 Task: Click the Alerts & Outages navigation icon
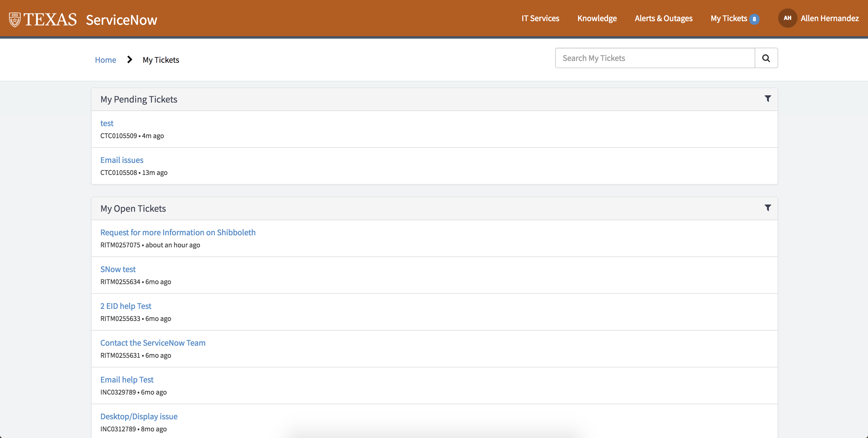[x=664, y=18]
